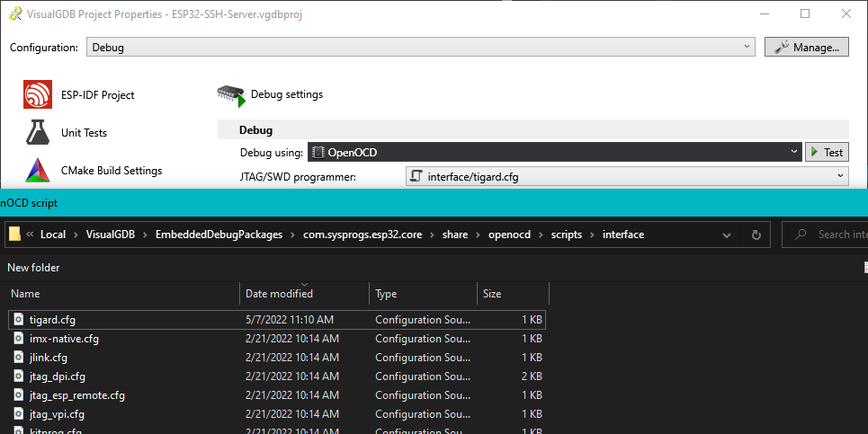The image size is (868, 434).
Task: Sort files by Type column
Action: pyautogui.click(x=423, y=294)
